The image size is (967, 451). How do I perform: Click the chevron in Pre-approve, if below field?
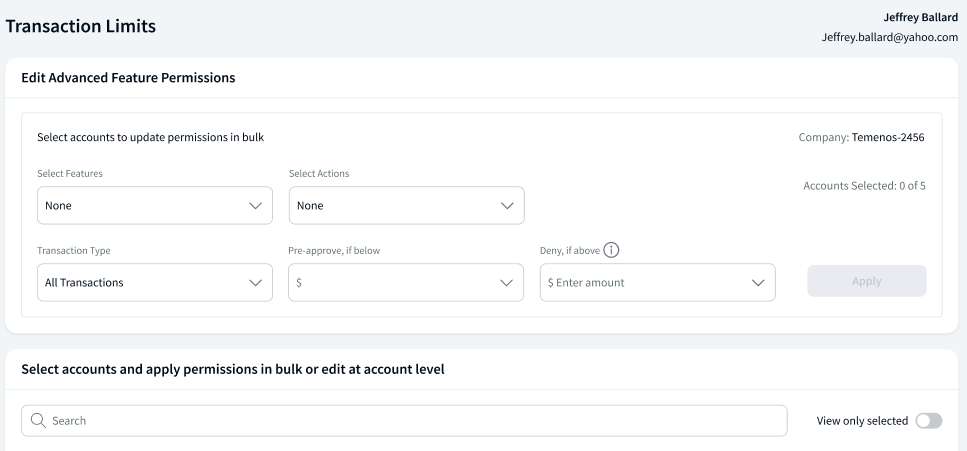click(506, 283)
